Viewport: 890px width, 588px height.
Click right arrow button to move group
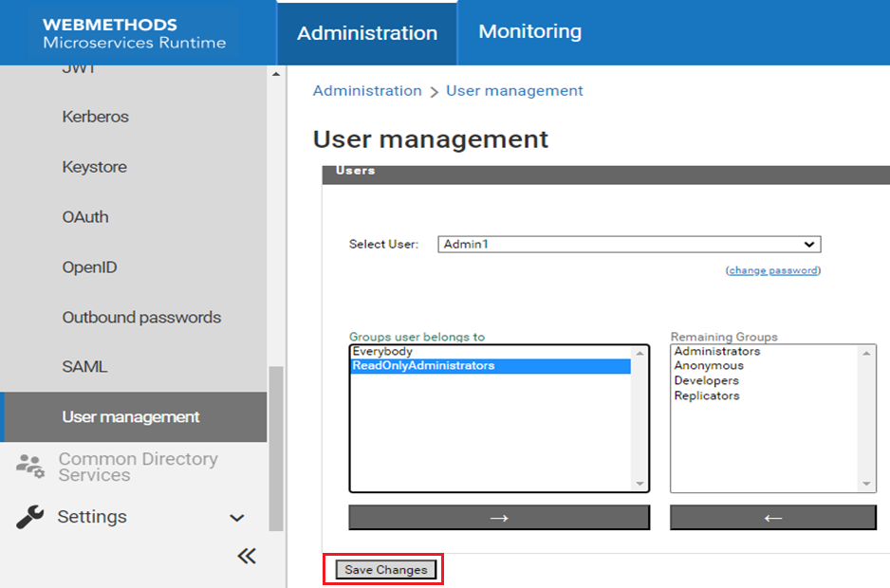(x=499, y=517)
